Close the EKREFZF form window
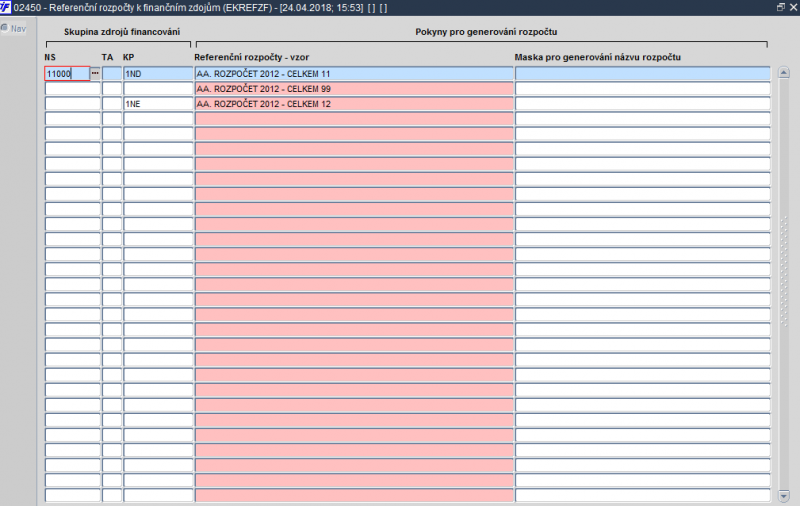Viewport: 800px width, 506px height. coord(793,8)
